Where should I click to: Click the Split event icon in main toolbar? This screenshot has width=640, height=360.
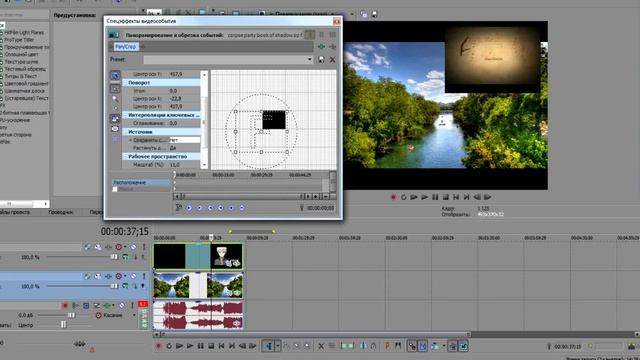click(363, 346)
